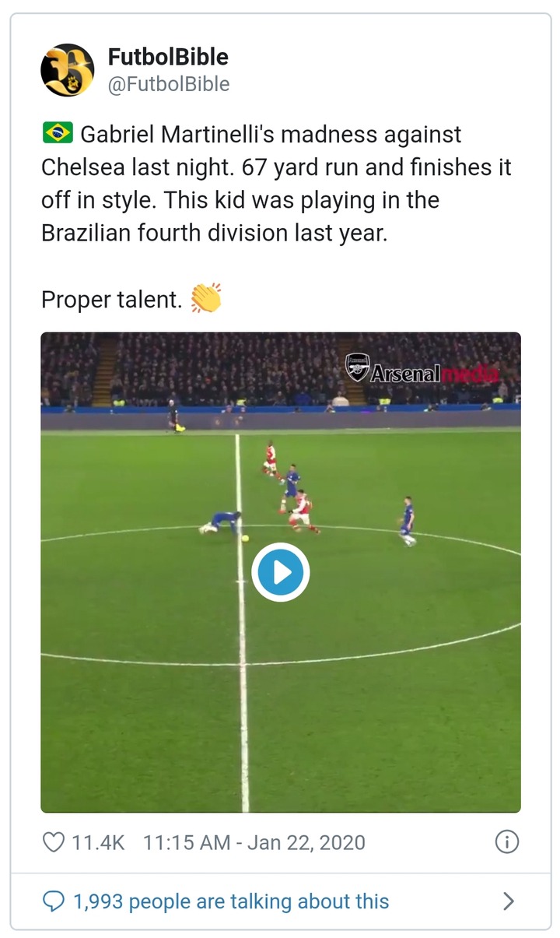The image size is (560, 938).
Task: Click the "Proper talent." line
Action: click(111, 300)
